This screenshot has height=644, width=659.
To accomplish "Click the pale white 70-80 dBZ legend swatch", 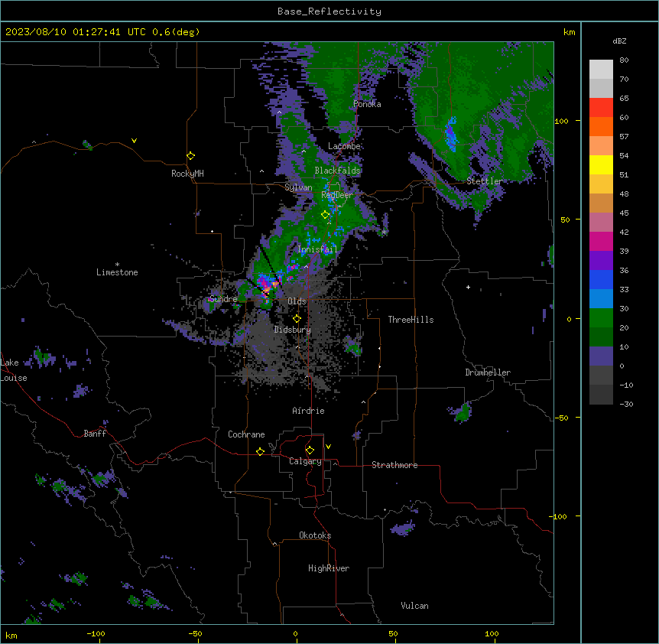I will coord(601,70).
